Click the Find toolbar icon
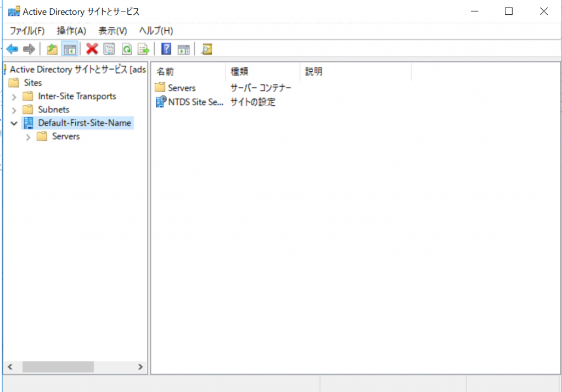Screen dimensions: 562x392 pos(206,49)
